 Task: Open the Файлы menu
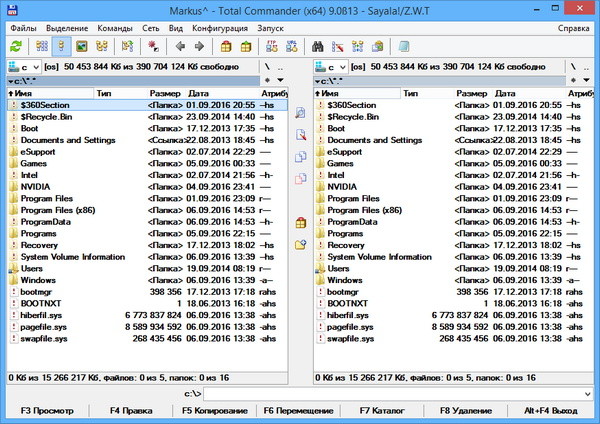pos(23,28)
